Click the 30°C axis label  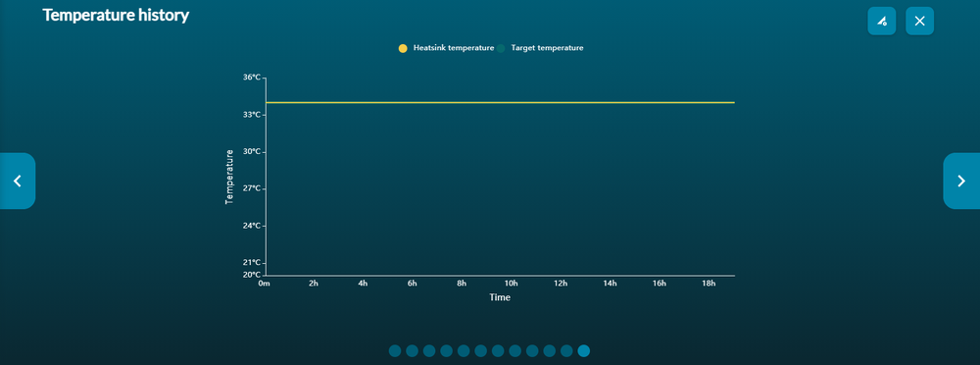tap(252, 151)
